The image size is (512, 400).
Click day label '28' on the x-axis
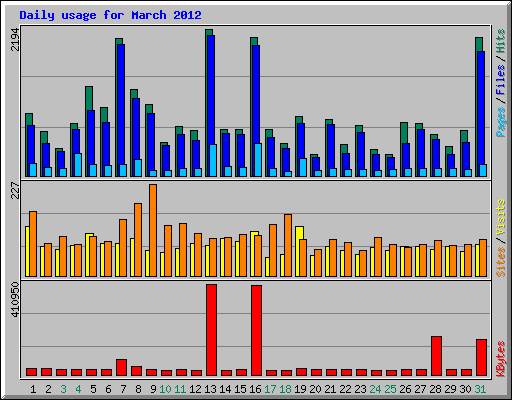click(x=435, y=389)
